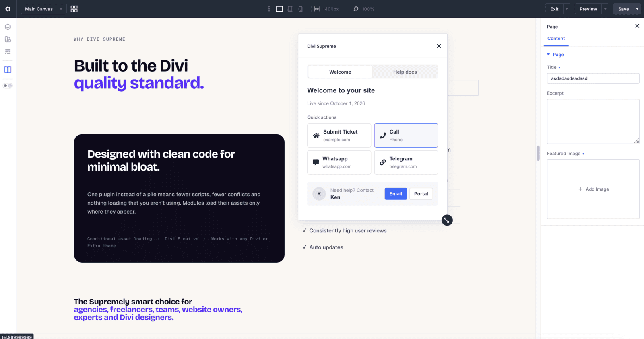This screenshot has height=339, width=644.
Task: Click the "Consistently high user reviews" text
Action: click(348, 231)
